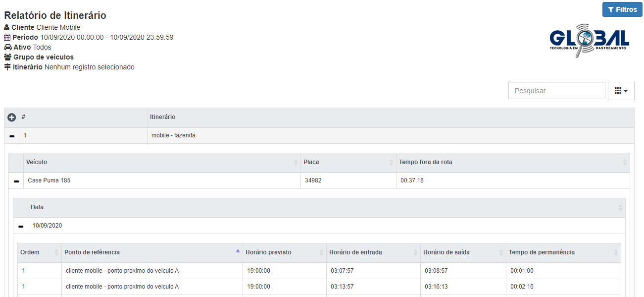Sort by Horário de entrada column
This screenshot has width=644, height=297.
tap(373, 253)
